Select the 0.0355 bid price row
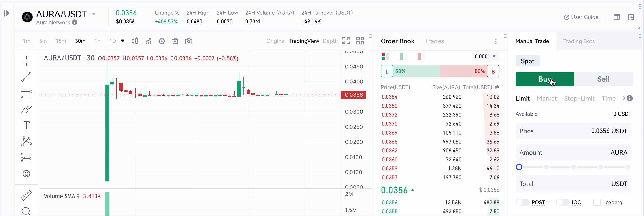Screen dimensions: 644x216 point(440,212)
